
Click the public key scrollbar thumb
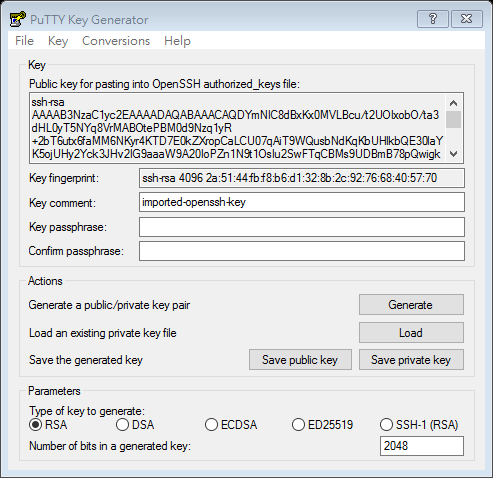(453, 119)
